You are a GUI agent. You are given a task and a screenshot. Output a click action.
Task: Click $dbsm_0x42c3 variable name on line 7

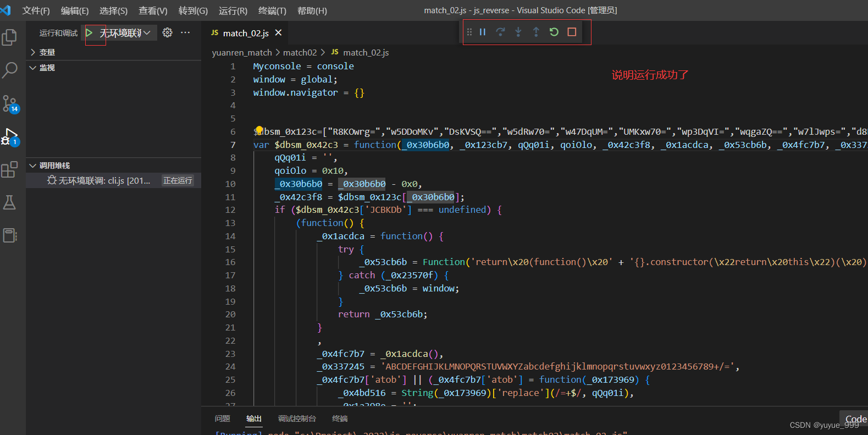(x=306, y=145)
